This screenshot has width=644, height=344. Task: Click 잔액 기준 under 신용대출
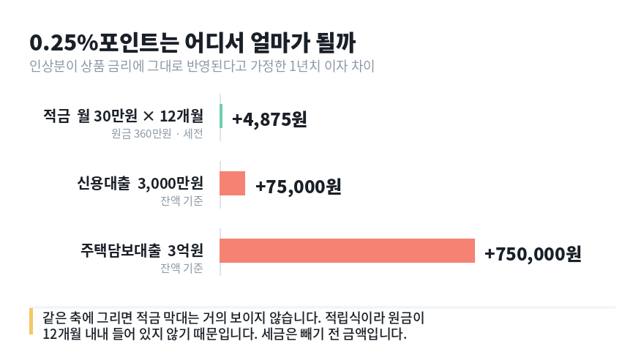pos(181,201)
